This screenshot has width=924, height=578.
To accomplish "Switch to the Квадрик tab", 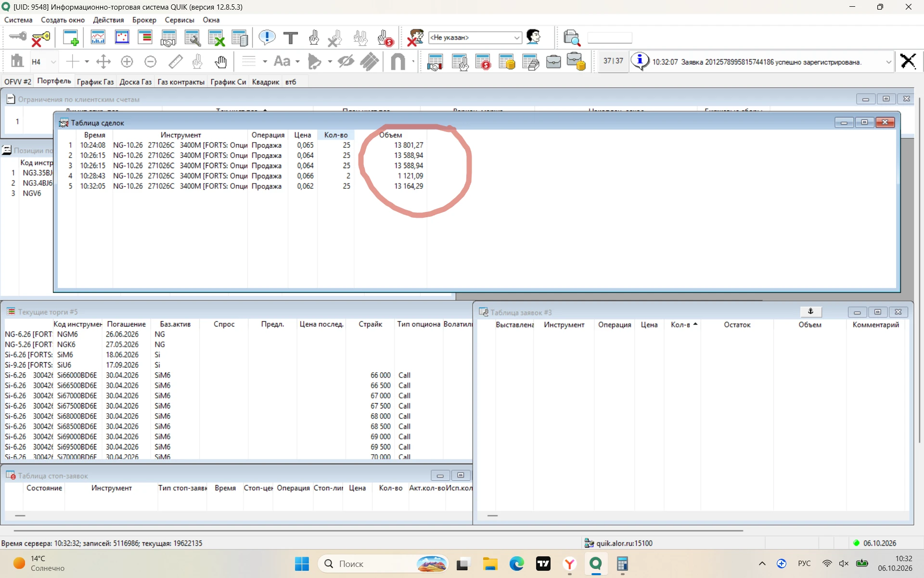I will pyautogui.click(x=266, y=82).
